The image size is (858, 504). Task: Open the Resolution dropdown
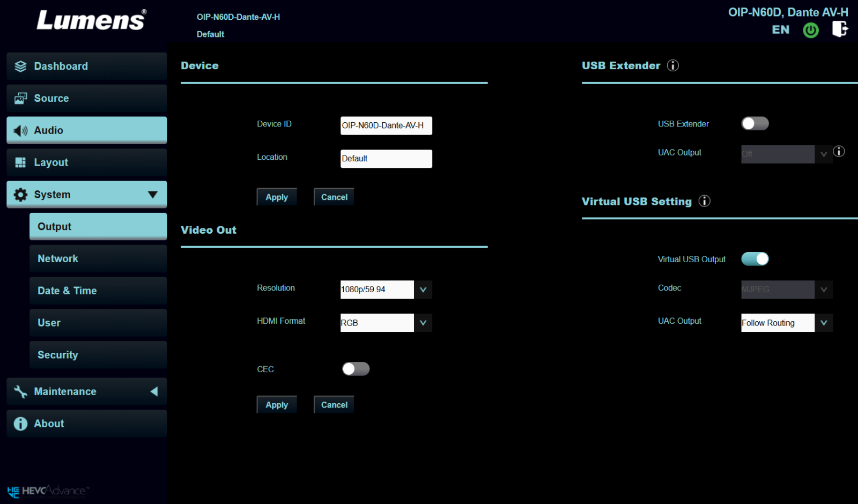click(x=423, y=290)
